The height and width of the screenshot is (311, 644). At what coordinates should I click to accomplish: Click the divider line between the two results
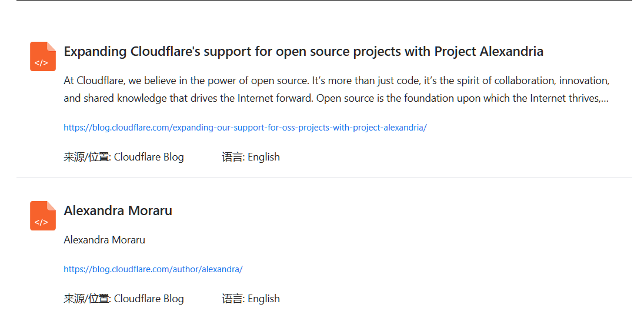(324, 177)
